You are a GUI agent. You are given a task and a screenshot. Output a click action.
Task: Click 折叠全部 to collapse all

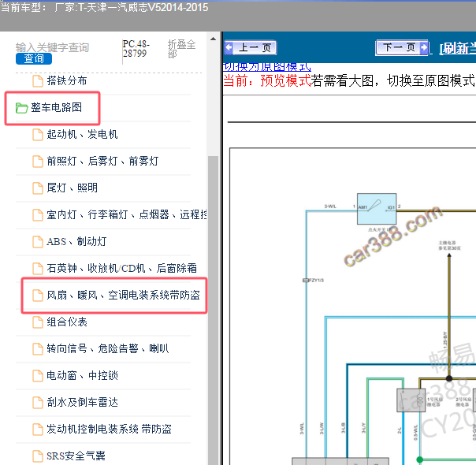point(181,49)
